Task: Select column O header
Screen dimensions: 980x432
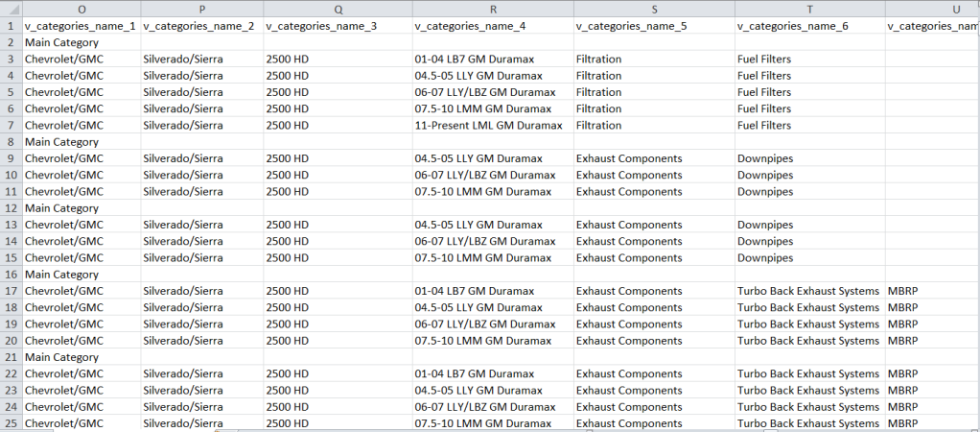Action: (x=82, y=9)
